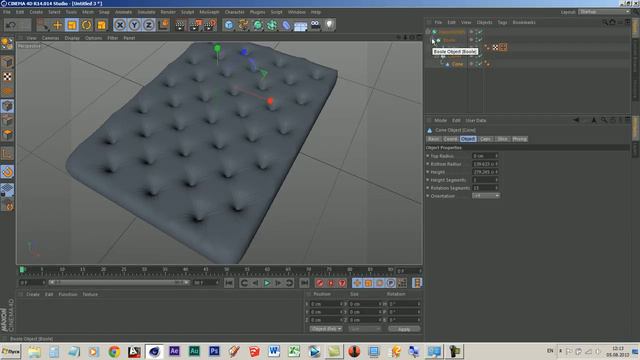Screen dimensions: 640x360
Task: Open the array modeling objects icon
Action: coord(272,25)
